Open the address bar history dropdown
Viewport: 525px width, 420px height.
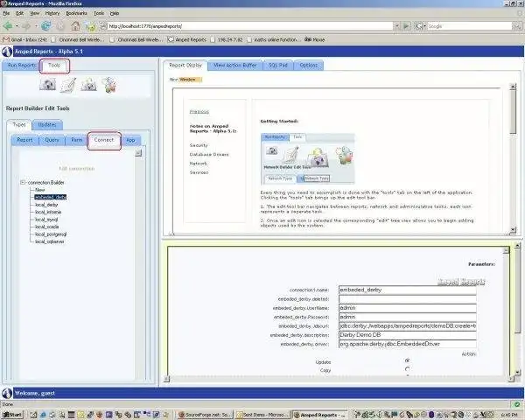pyautogui.click(x=396, y=25)
